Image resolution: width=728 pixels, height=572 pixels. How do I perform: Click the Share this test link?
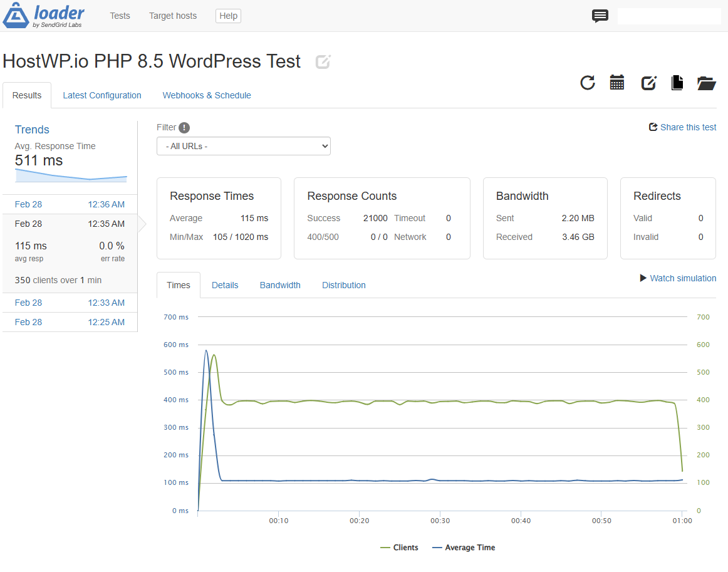682,127
